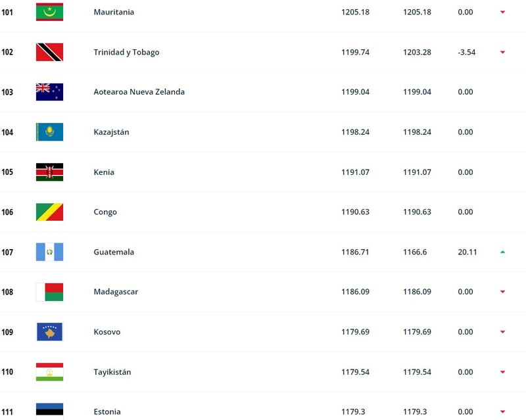Open the Estonia team name link
526x420 pixels.
tap(107, 411)
